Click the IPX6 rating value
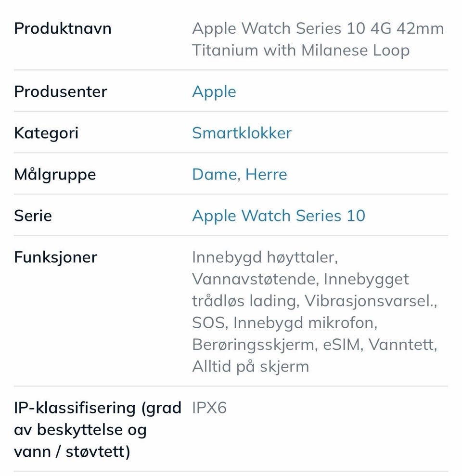 coord(209,408)
